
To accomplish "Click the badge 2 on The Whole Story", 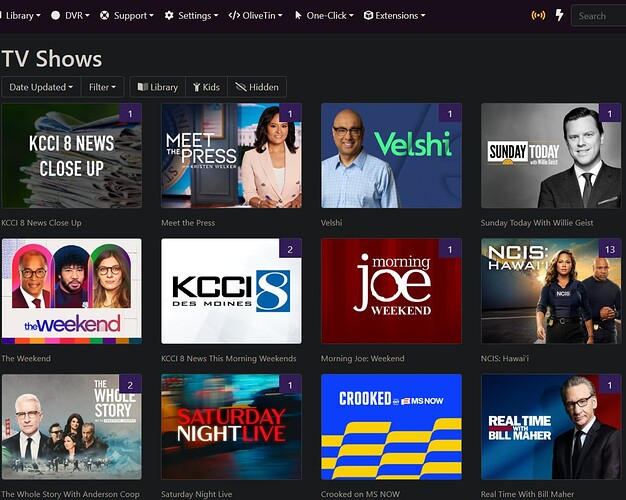I will click(x=130, y=385).
